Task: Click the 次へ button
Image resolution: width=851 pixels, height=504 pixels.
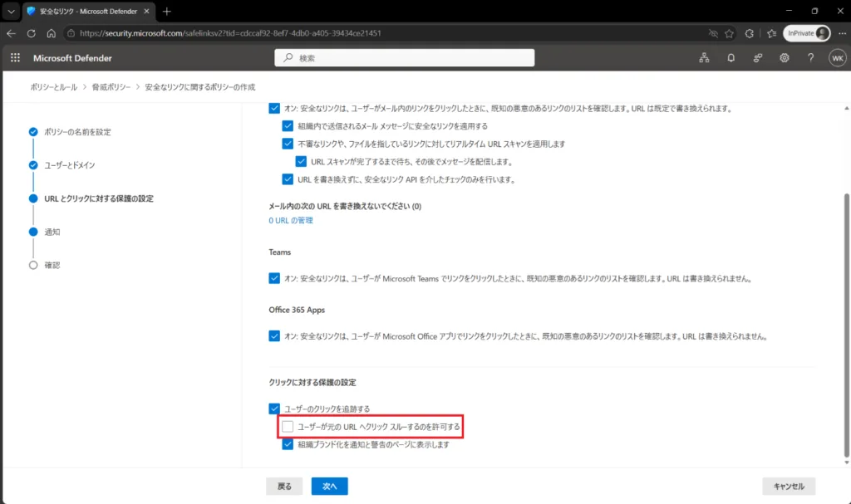Action: pyautogui.click(x=329, y=486)
